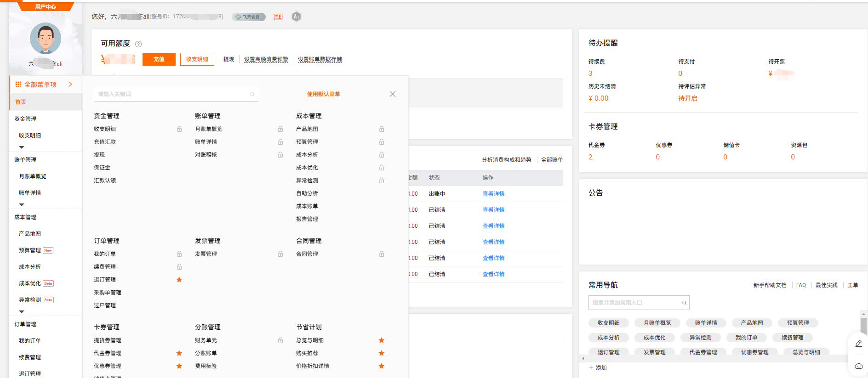Toggle lock pin for 预算管理
The image size is (868, 378).
382,142
